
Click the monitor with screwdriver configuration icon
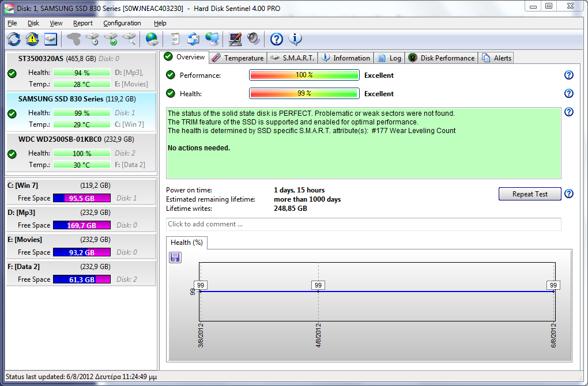pyautogui.click(x=235, y=39)
